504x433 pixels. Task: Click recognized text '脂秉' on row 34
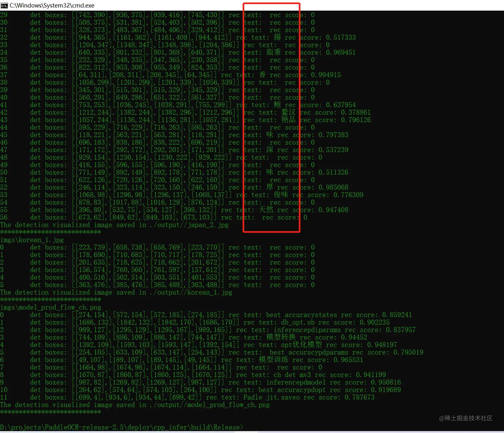tap(274, 52)
